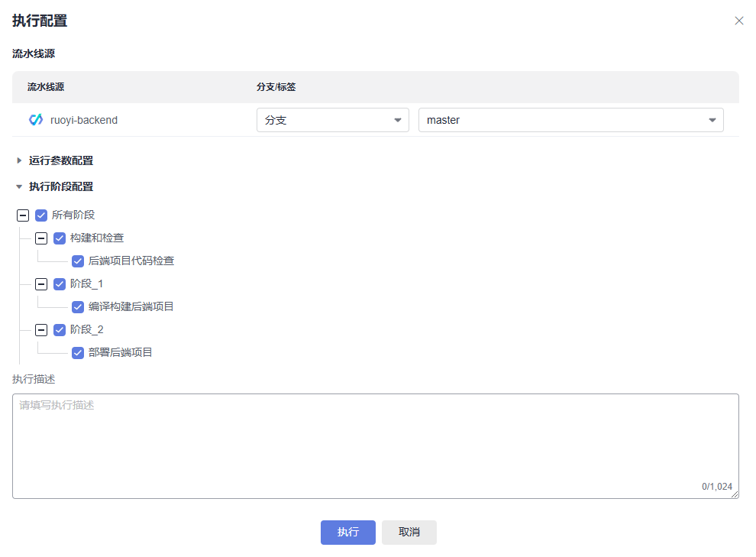756x557 pixels.
Task: Click the 后端项目代码检查 label
Action: (131, 261)
